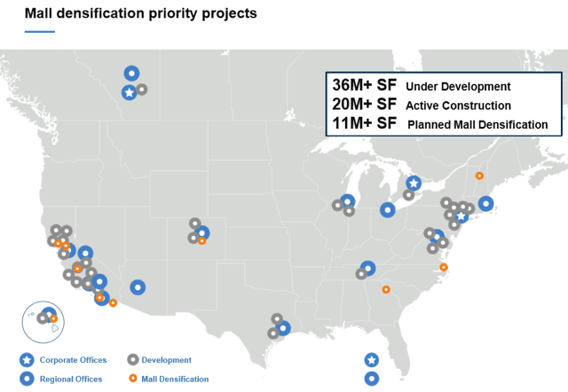Click the Boston regional office marker
This screenshot has width=568, height=392.
(x=485, y=204)
